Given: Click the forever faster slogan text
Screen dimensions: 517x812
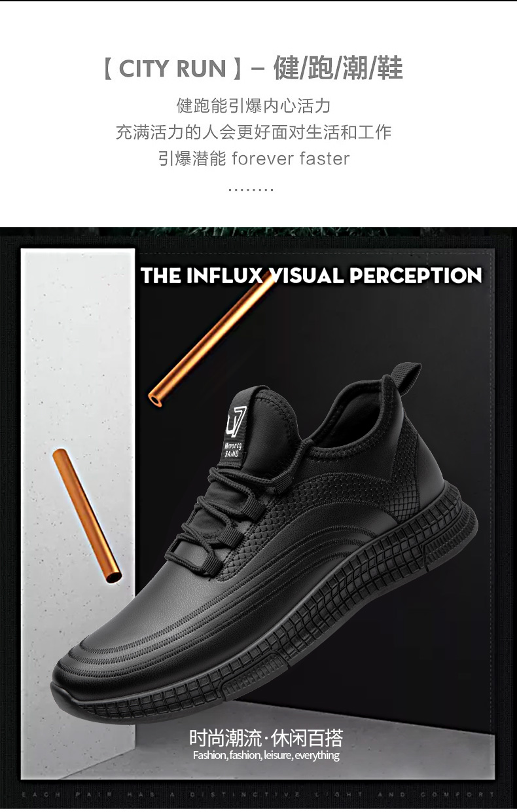Looking at the screenshot, I should pyautogui.click(x=291, y=158).
